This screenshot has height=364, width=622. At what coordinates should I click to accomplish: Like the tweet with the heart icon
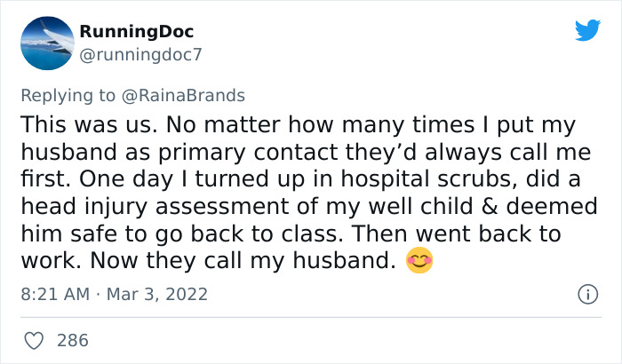pyautogui.click(x=34, y=340)
